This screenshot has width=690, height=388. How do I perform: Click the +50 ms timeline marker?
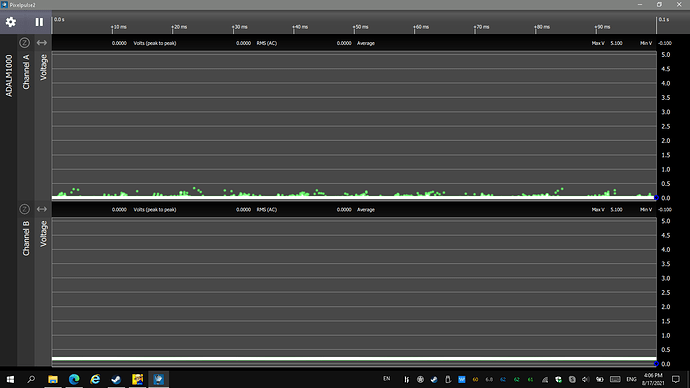coord(361,27)
